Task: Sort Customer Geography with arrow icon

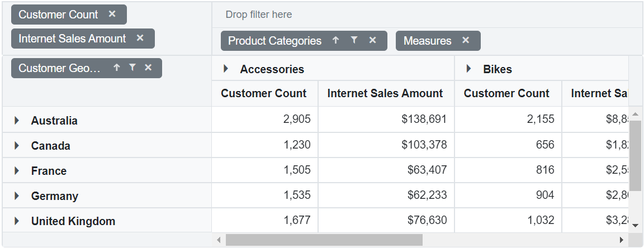Action: [x=117, y=68]
